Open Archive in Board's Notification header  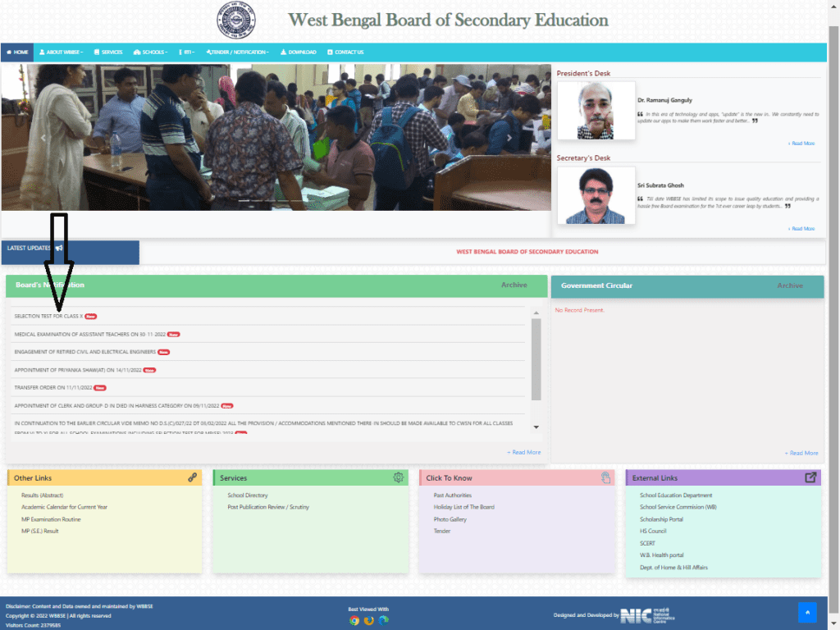pos(514,285)
